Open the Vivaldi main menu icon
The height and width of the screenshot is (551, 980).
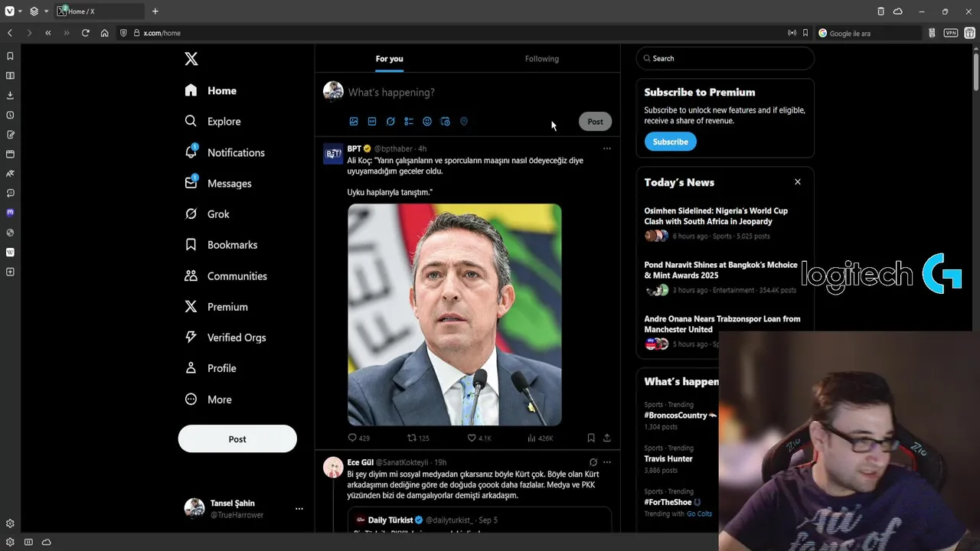[9, 11]
